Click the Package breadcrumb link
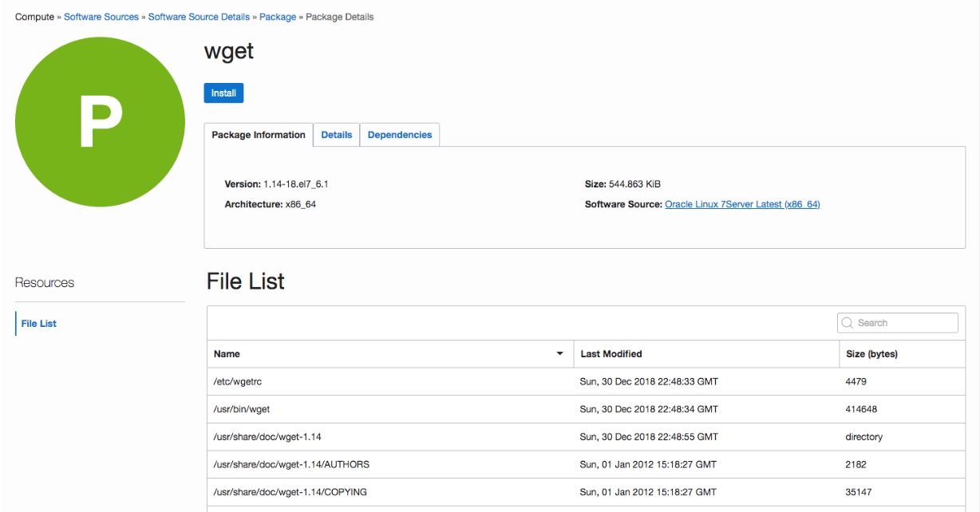Screen dimensions: 980x512 point(278,17)
